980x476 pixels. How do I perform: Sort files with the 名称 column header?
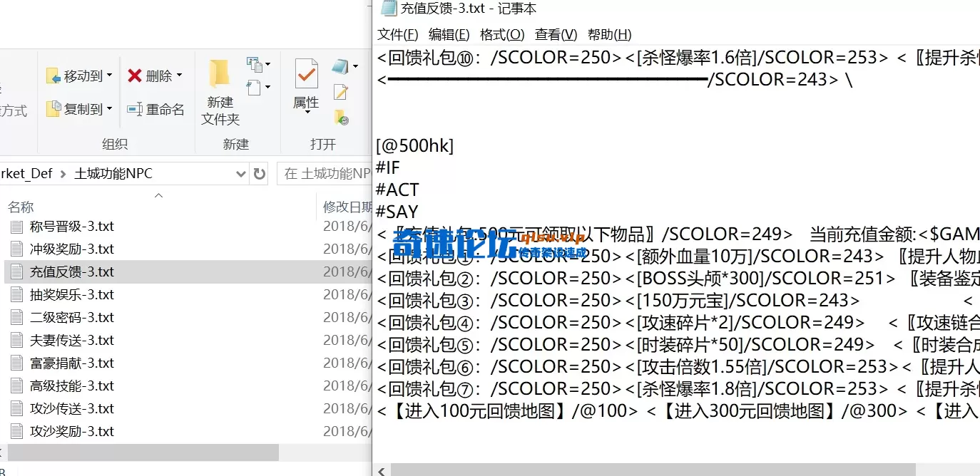click(21, 207)
